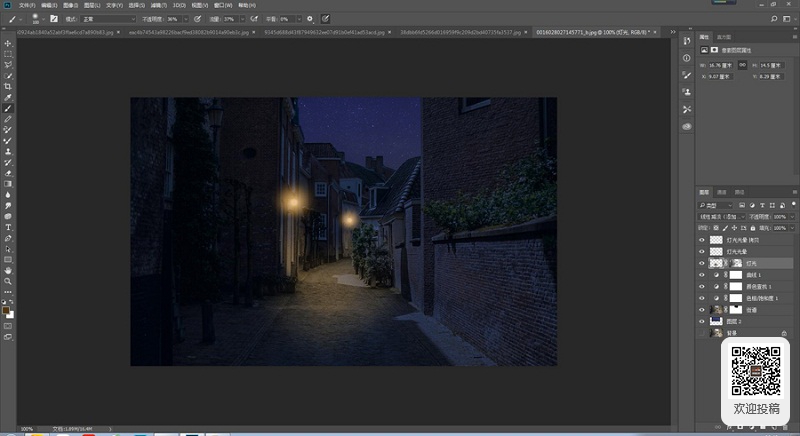Expand the layer opacity 100% dropdown
This screenshot has height=436, width=800.
pos(792,217)
